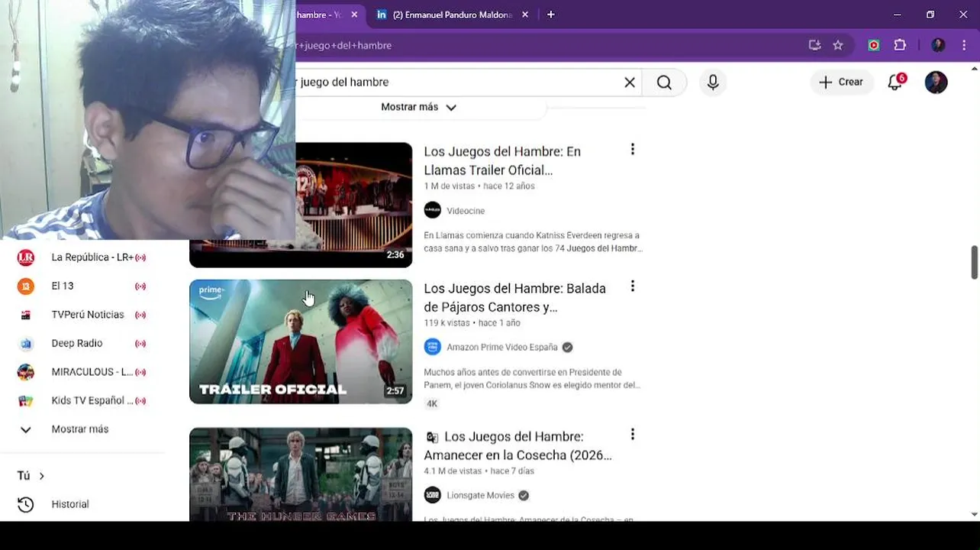Screen dimensions: 980x550
Task: Open La República - LR+ subscription
Action: (82, 257)
